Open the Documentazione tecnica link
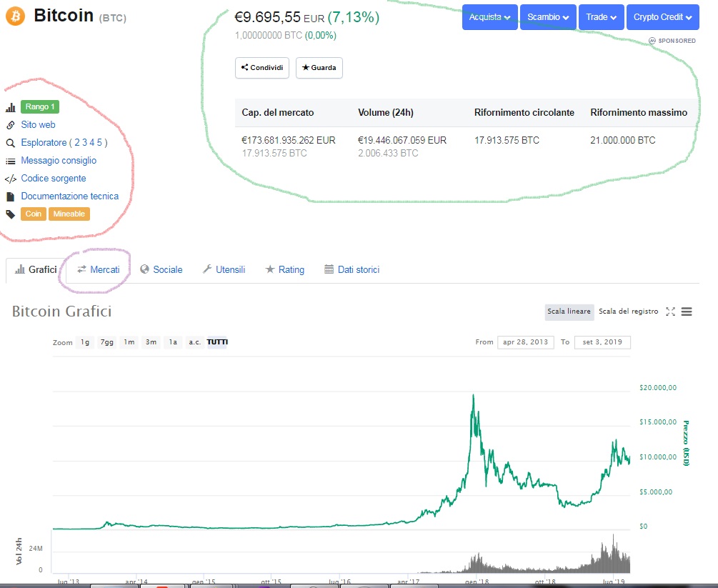Viewport: 718px width, 588px height. (69, 196)
